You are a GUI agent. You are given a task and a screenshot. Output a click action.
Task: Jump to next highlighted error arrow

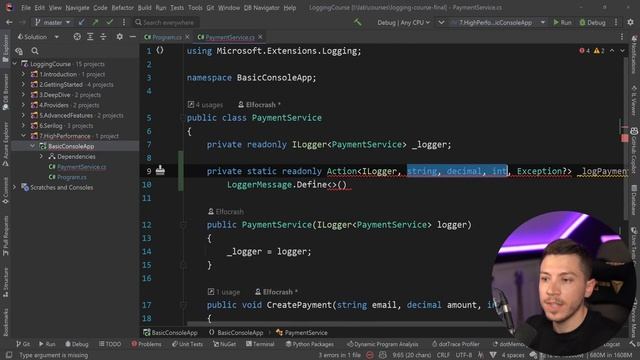(622, 51)
